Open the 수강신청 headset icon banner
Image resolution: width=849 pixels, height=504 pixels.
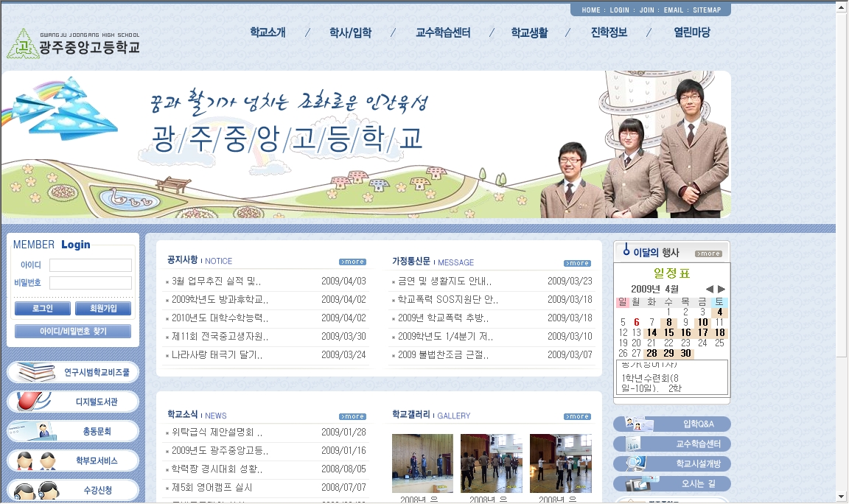(x=73, y=490)
